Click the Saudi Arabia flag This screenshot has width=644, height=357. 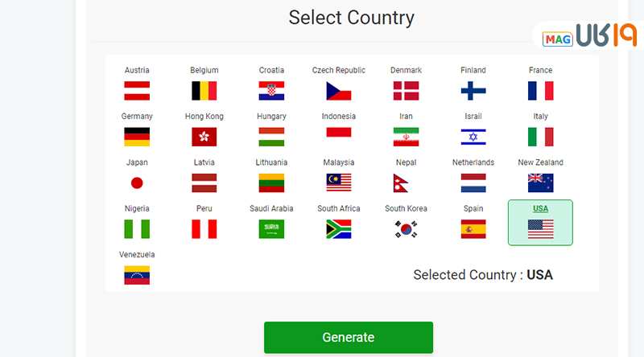pos(271,229)
